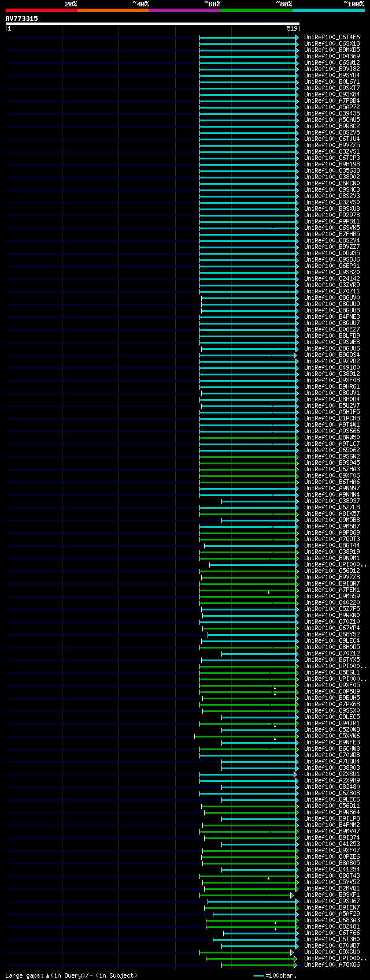Select label UniRef100_Q93X84
The width and height of the screenshot is (370, 980).
pyautogui.click(x=332, y=94)
